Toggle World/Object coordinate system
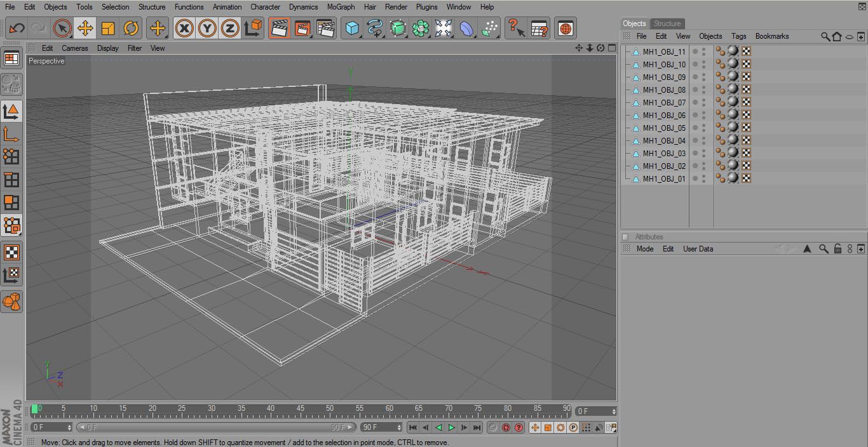 (254, 28)
